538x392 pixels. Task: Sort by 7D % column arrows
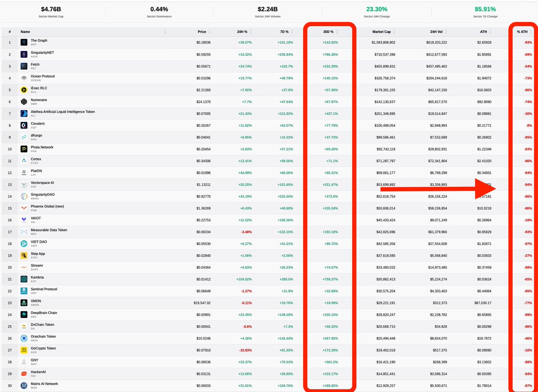pyautogui.click(x=291, y=32)
